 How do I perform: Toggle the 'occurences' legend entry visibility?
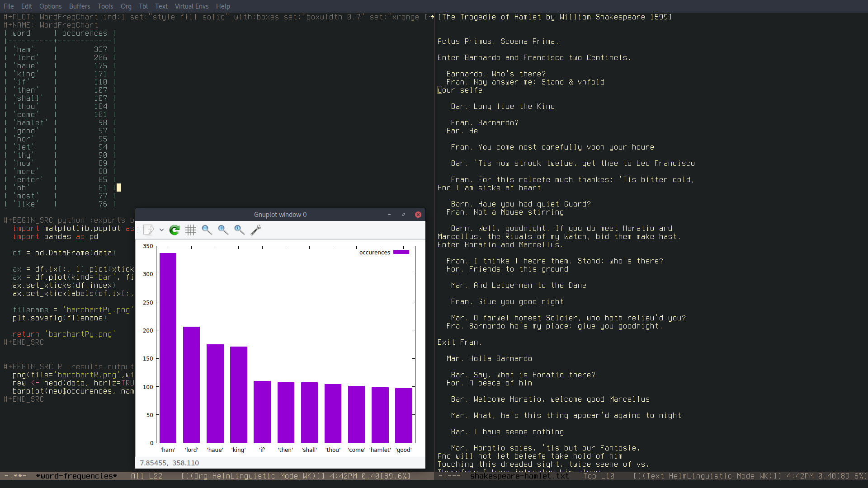pyautogui.click(x=374, y=253)
